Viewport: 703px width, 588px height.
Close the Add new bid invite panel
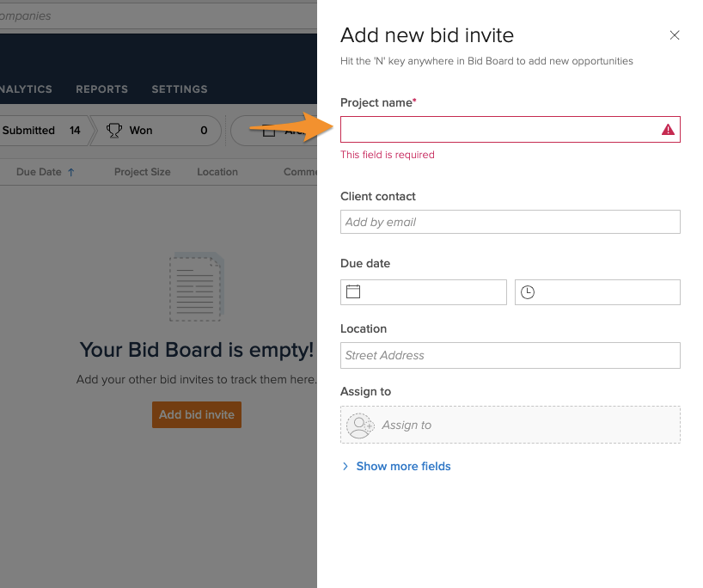(x=675, y=35)
